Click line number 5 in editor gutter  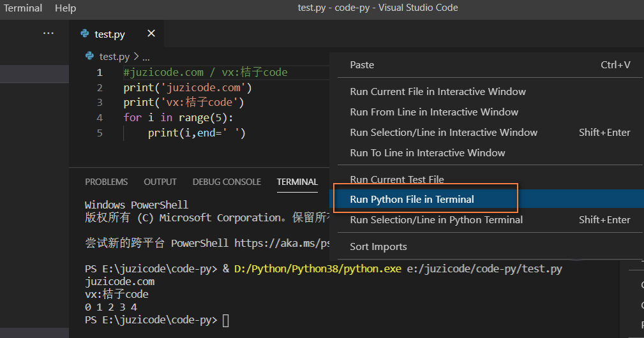[x=100, y=133]
